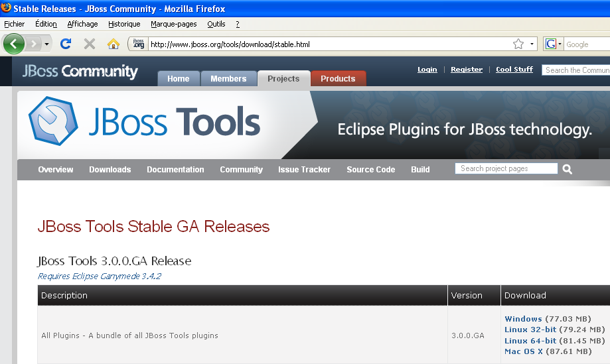610x364 pixels.
Task: Click the Stop loading X icon
Action: [x=90, y=44]
